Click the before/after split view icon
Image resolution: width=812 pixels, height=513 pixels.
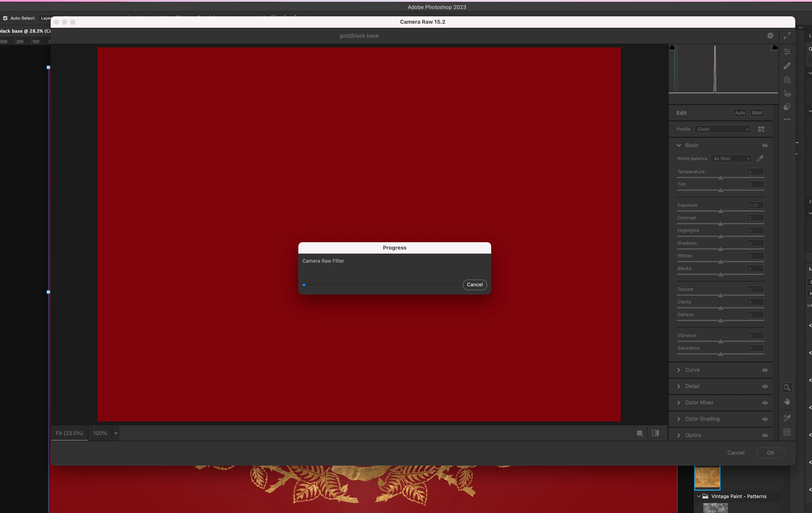655,433
